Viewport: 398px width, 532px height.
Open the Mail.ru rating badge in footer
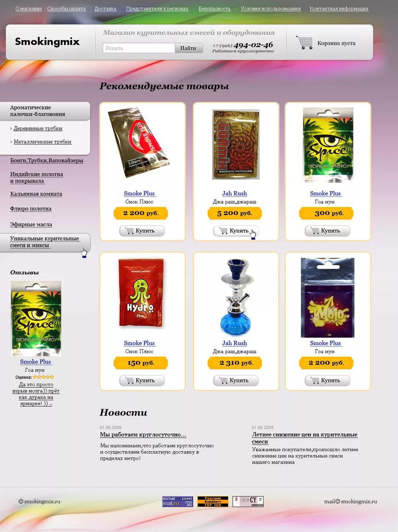178,501
